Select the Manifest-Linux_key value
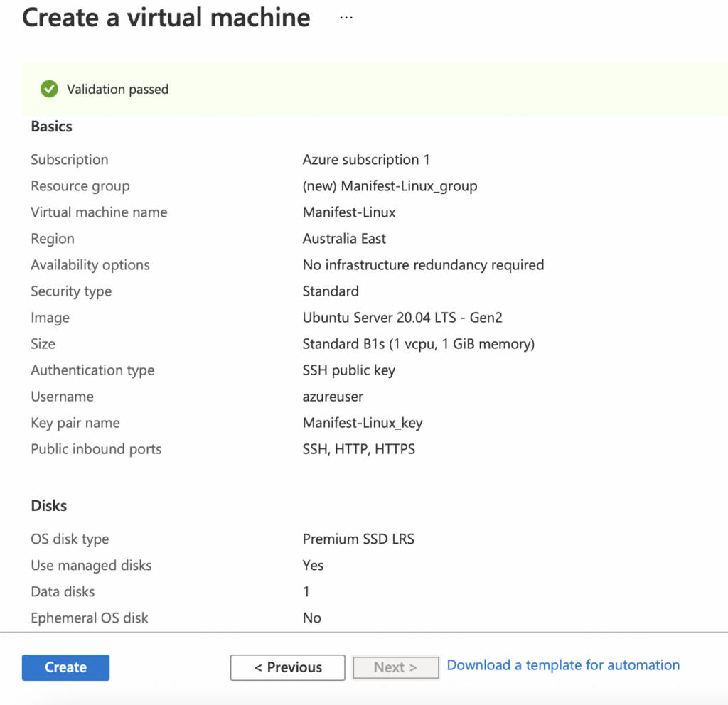This screenshot has height=705, width=728. tap(363, 423)
